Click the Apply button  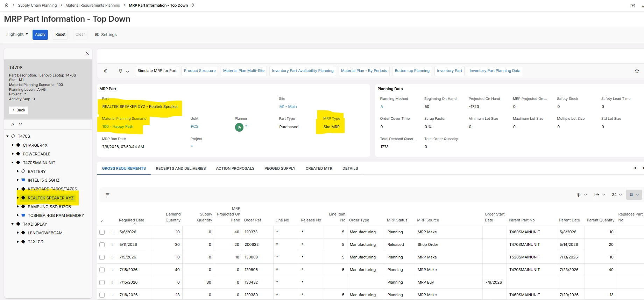point(40,35)
